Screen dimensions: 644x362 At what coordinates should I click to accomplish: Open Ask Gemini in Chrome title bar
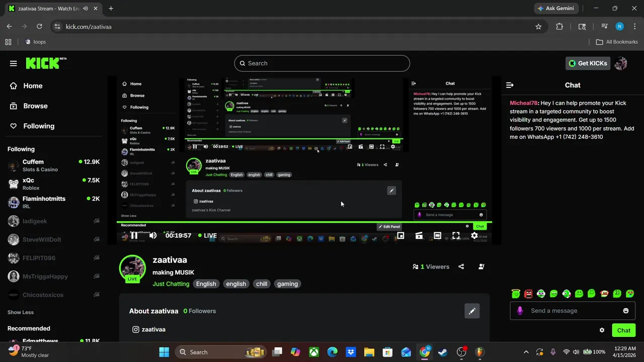(556, 9)
